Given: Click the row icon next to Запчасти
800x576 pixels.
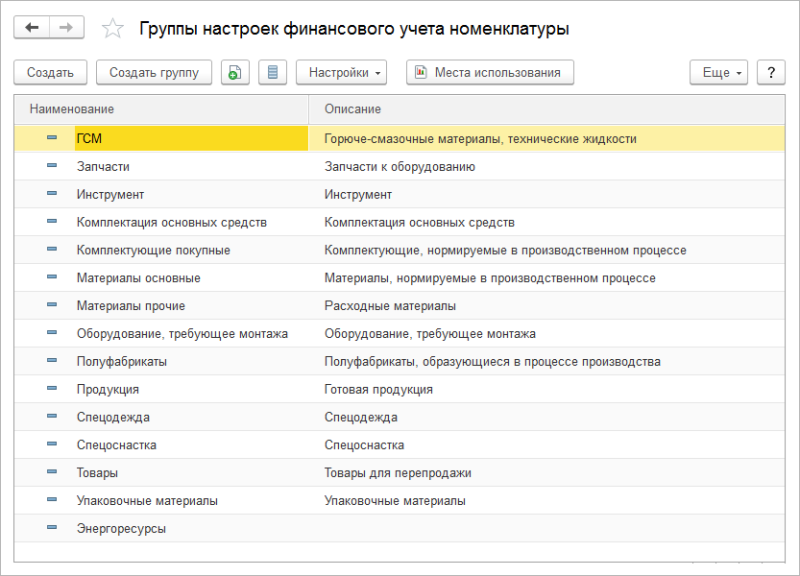Looking at the screenshot, I should 52,165.
